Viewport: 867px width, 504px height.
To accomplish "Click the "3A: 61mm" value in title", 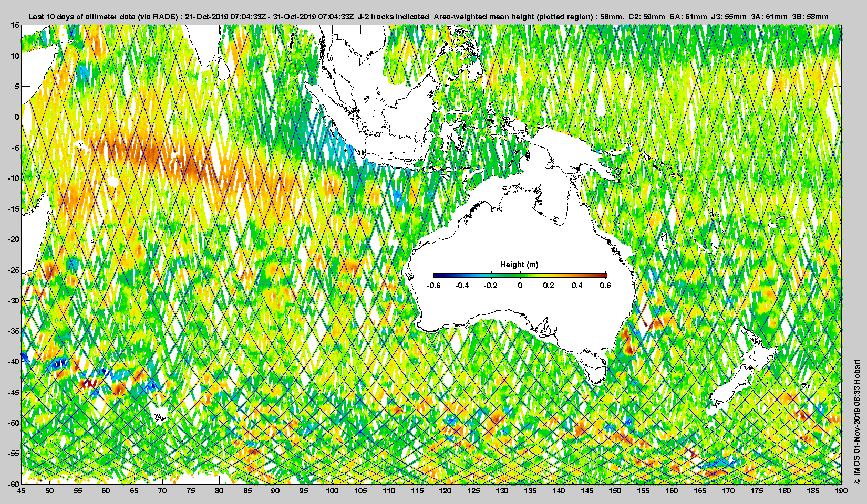I will pos(769,17).
